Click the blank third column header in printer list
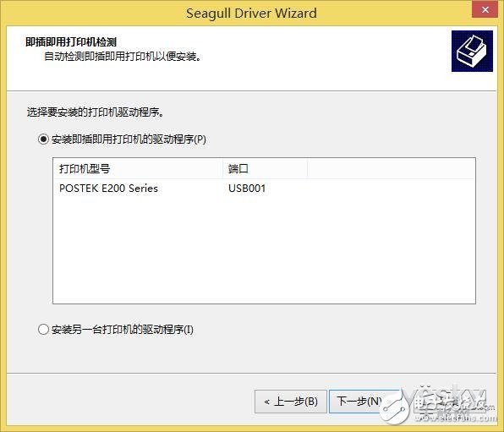The width and height of the screenshot is (504, 432). click(391, 168)
